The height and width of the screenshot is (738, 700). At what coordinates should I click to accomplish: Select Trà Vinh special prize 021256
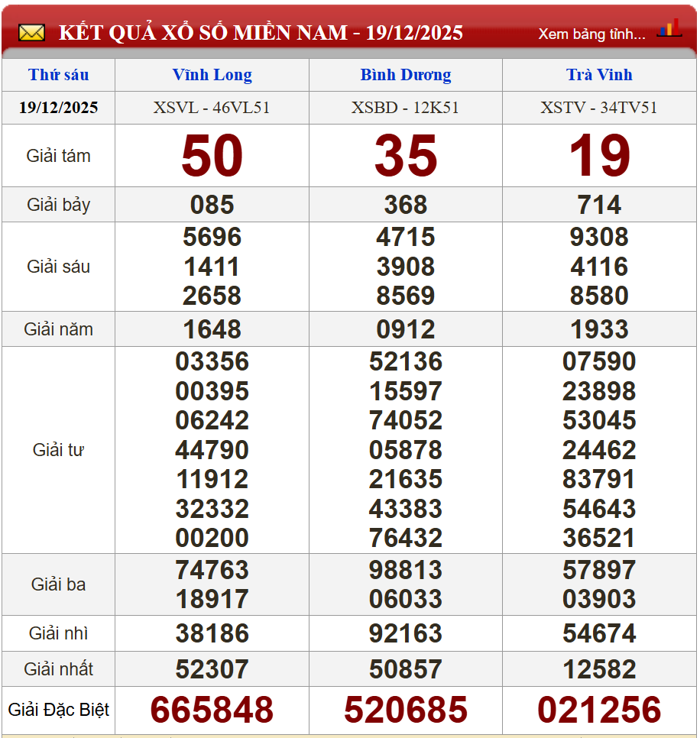pyautogui.click(x=599, y=710)
